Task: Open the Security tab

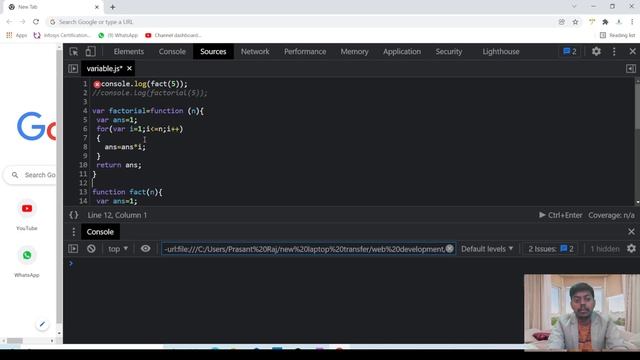Action: tap(449, 51)
